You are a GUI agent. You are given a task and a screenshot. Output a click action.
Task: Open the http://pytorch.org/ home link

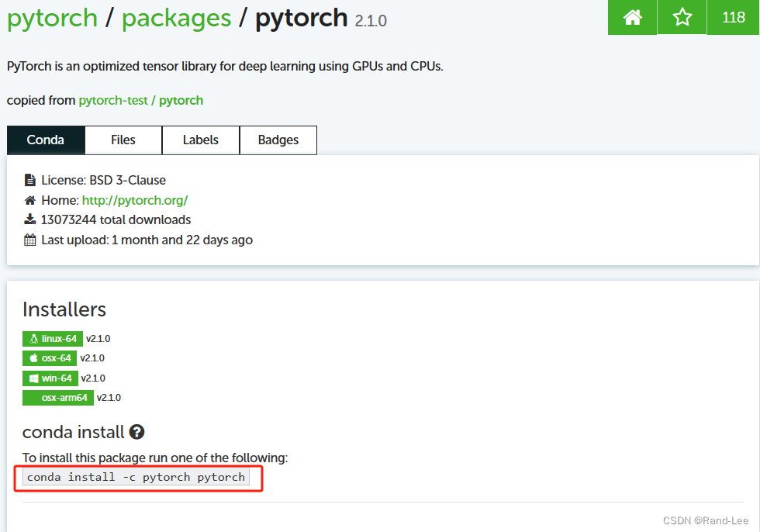[x=135, y=200]
